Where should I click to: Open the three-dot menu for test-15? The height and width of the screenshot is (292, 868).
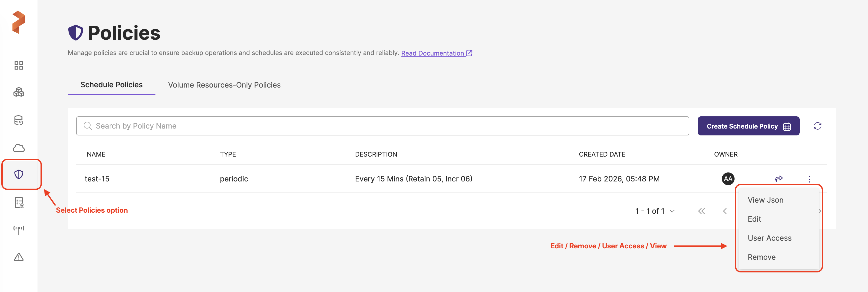809,179
